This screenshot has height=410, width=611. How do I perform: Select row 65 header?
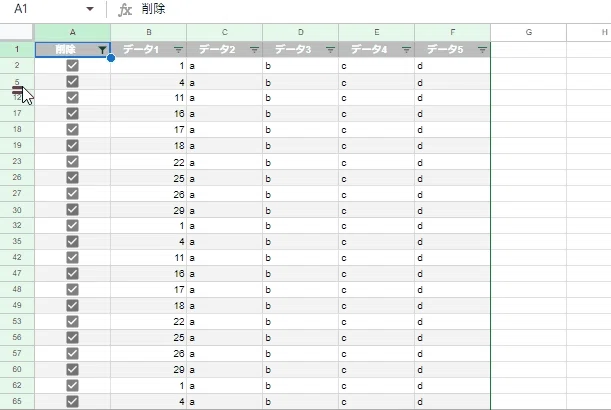(x=17, y=401)
